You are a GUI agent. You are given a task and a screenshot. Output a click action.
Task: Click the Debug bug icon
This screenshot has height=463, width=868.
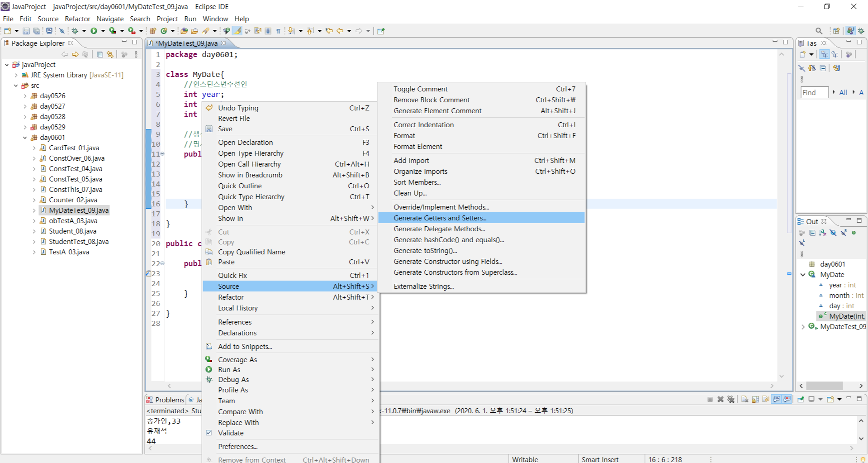[75, 31]
